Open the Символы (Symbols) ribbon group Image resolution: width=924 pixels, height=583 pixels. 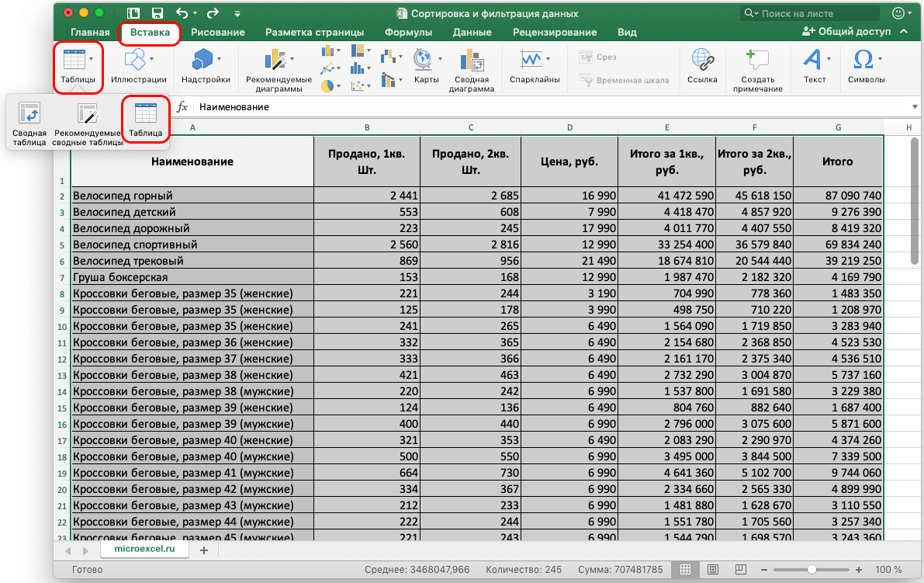click(867, 67)
